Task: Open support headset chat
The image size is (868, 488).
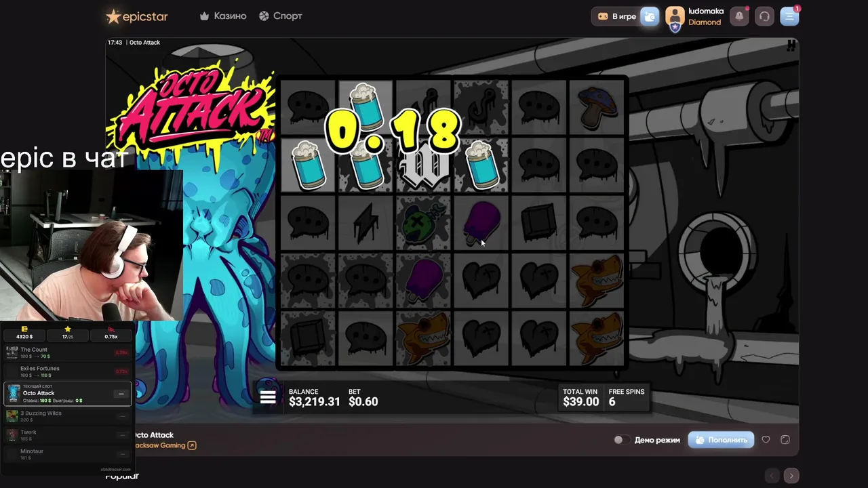Action: point(764,16)
